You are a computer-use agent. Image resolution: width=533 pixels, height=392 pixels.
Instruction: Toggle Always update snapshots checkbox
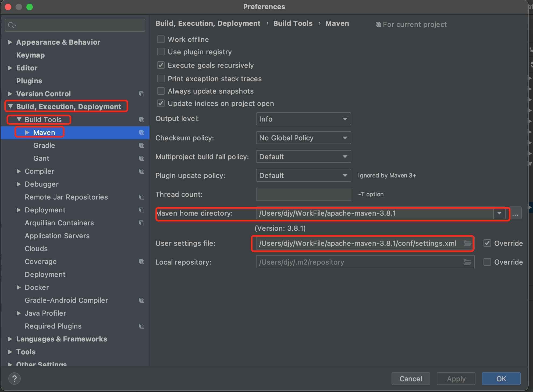[x=161, y=91]
